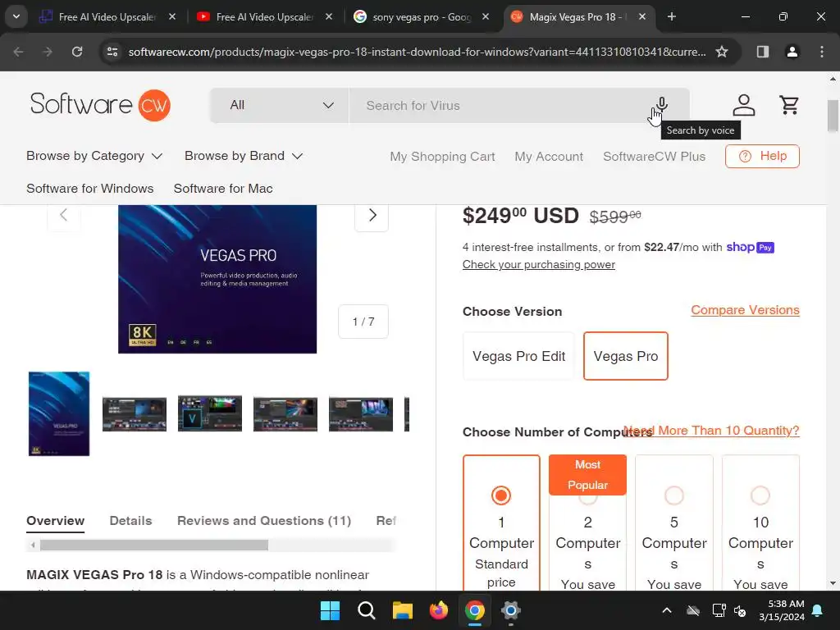The image size is (840, 630).
Task: Click the taskbar clock showing 5:38 AM
Action: pos(782,610)
